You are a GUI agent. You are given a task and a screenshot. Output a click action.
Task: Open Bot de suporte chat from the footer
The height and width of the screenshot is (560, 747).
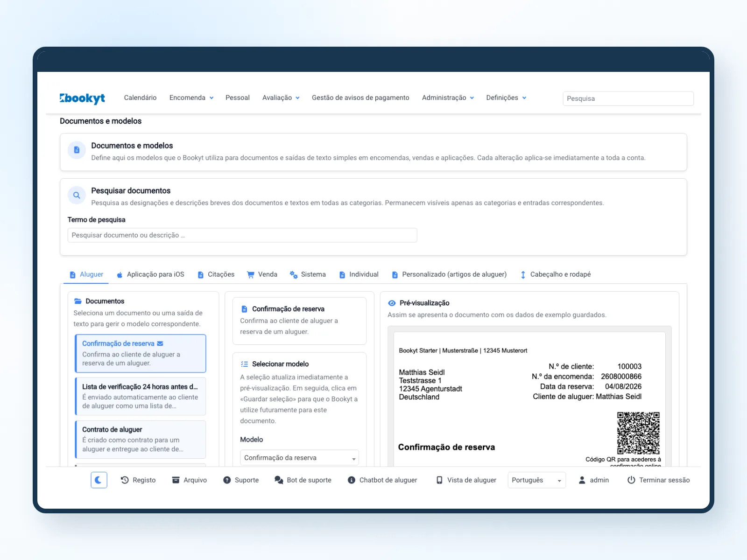pos(303,480)
